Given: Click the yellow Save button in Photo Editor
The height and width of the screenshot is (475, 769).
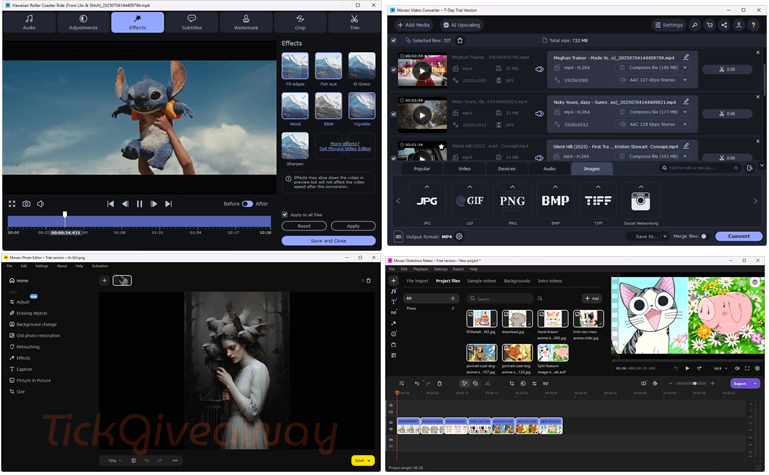Looking at the screenshot, I should (362, 461).
